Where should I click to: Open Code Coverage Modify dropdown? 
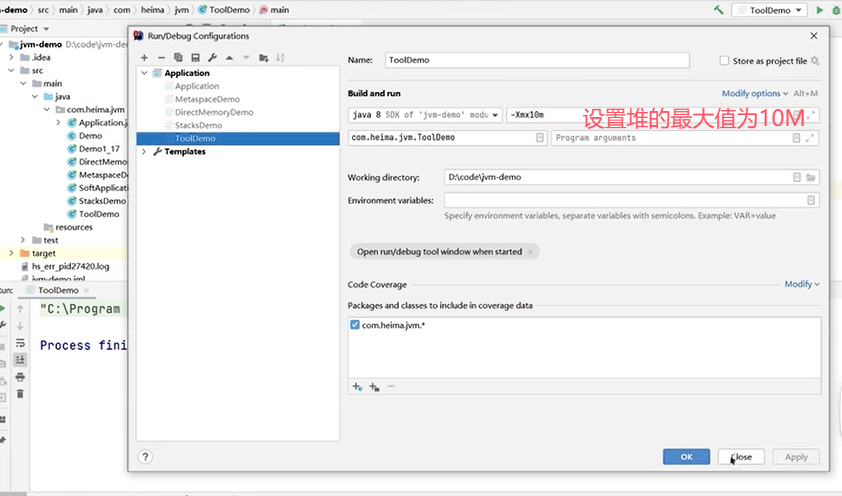point(802,284)
